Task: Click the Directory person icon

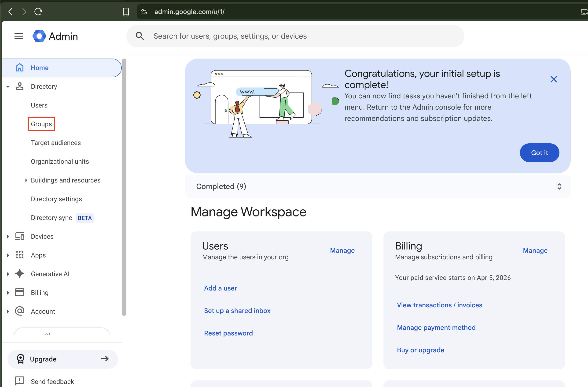Action: coord(19,86)
